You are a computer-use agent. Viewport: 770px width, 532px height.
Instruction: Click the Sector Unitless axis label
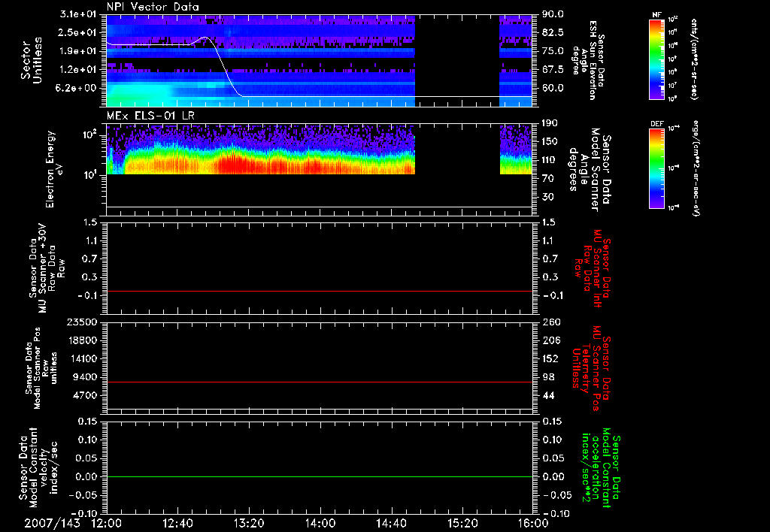[x=32, y=60]
